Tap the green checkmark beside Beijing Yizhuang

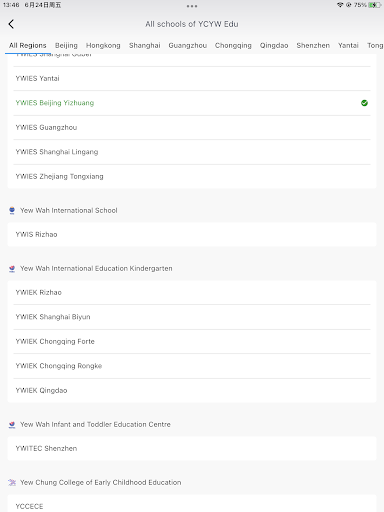[364, 103]
